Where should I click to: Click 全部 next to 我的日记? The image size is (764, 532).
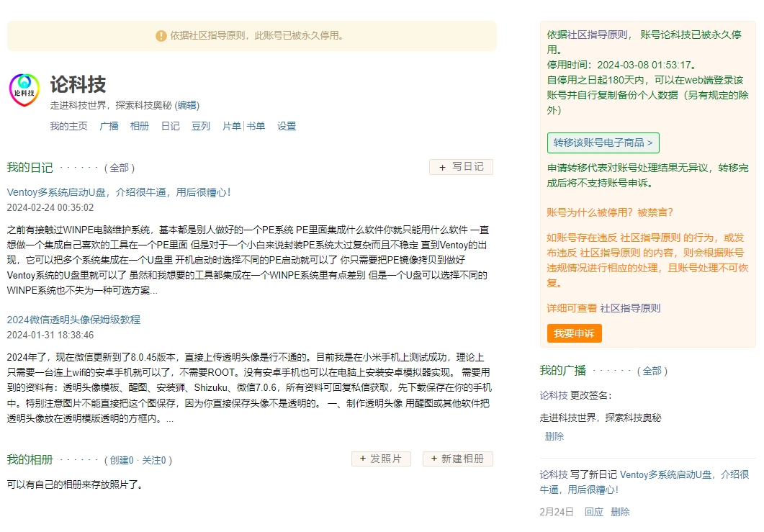click(x=120, y=167)
